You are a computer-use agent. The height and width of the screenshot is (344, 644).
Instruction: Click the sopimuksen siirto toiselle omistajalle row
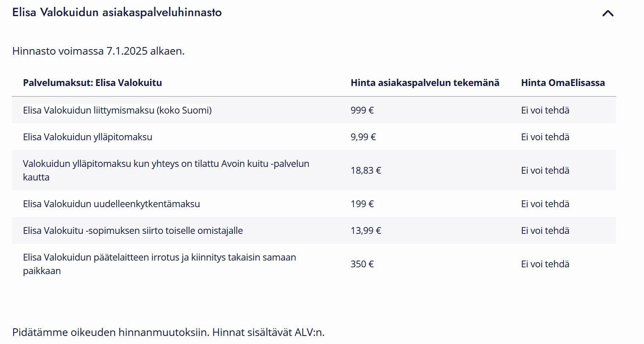pos(133,230)
